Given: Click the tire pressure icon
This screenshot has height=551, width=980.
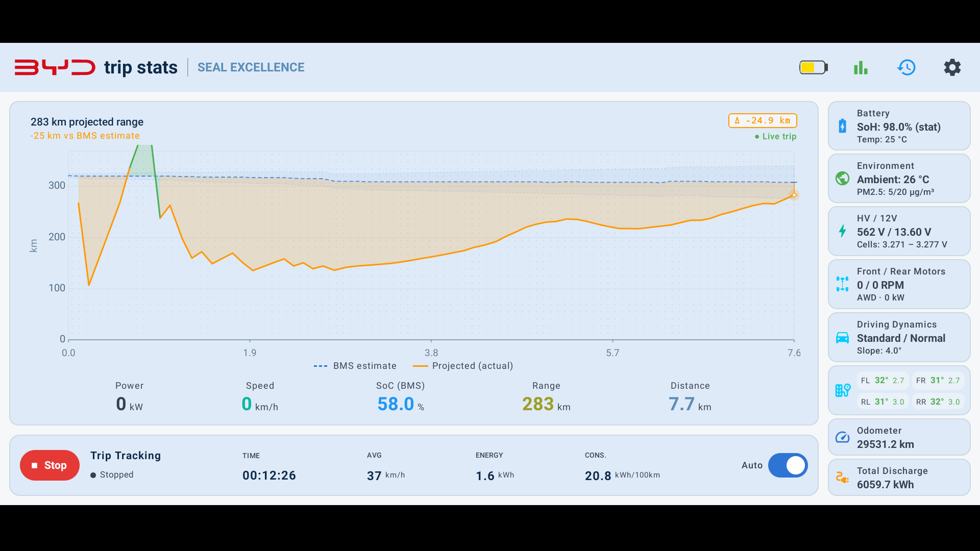Looking at the screenshot, I should coord(843,390).
